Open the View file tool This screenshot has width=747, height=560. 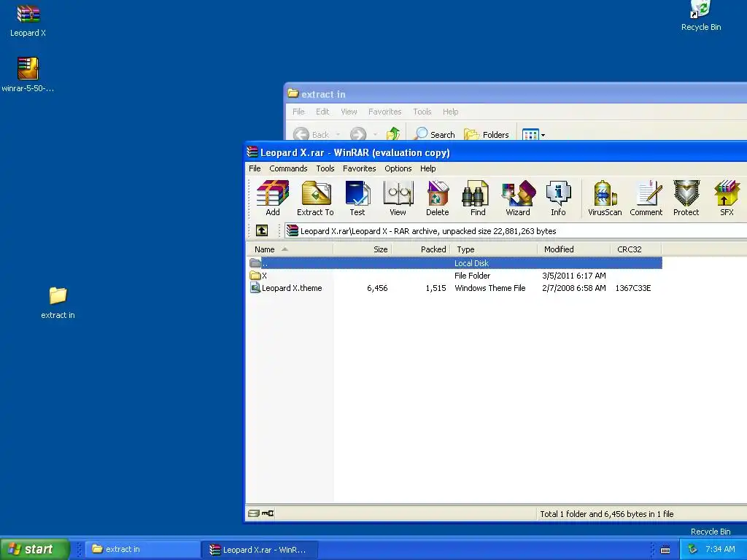pyautogui.click(x=398, y=198)
